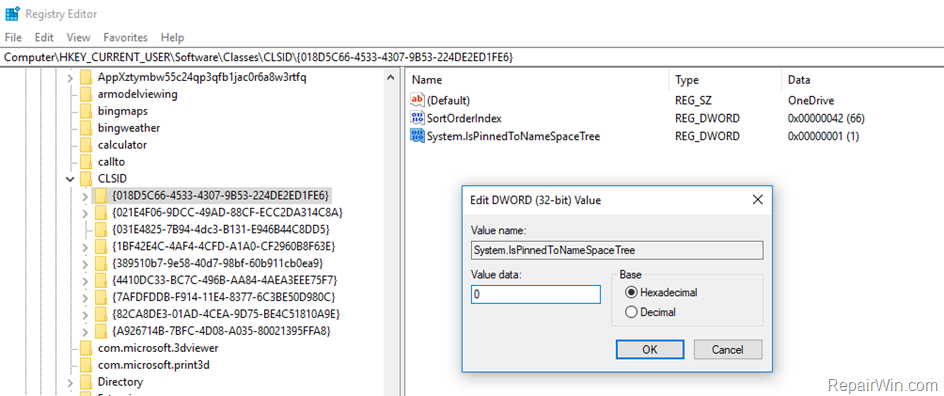Expand the {A926714B-7BFC-4D08-A035-80021395FFA8} key
The image size is (944, 396).
click(x=85, y=331)
